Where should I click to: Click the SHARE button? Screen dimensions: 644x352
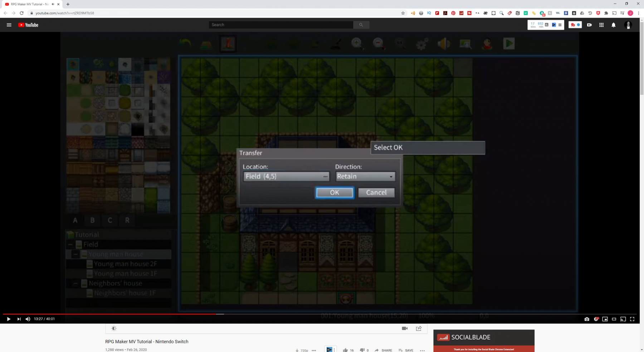[383, 350]
